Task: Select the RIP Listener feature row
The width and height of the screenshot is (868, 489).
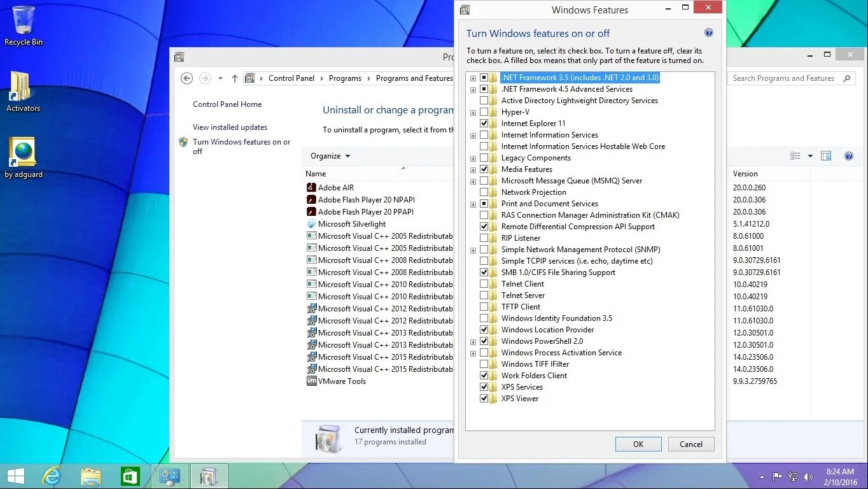Action: pyautogui.click(x=521, y=238)
